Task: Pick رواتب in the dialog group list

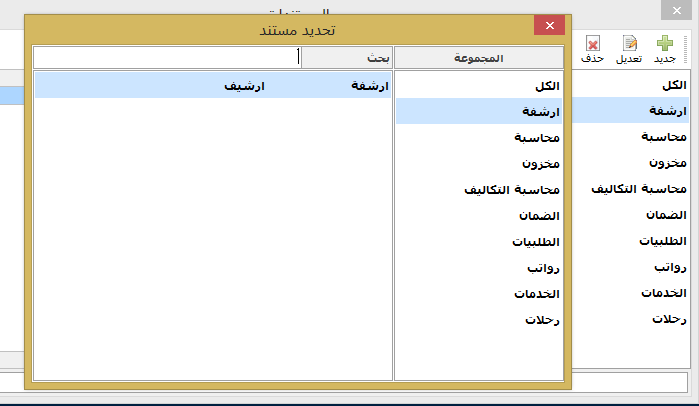Action: click(x=479, y=268)
